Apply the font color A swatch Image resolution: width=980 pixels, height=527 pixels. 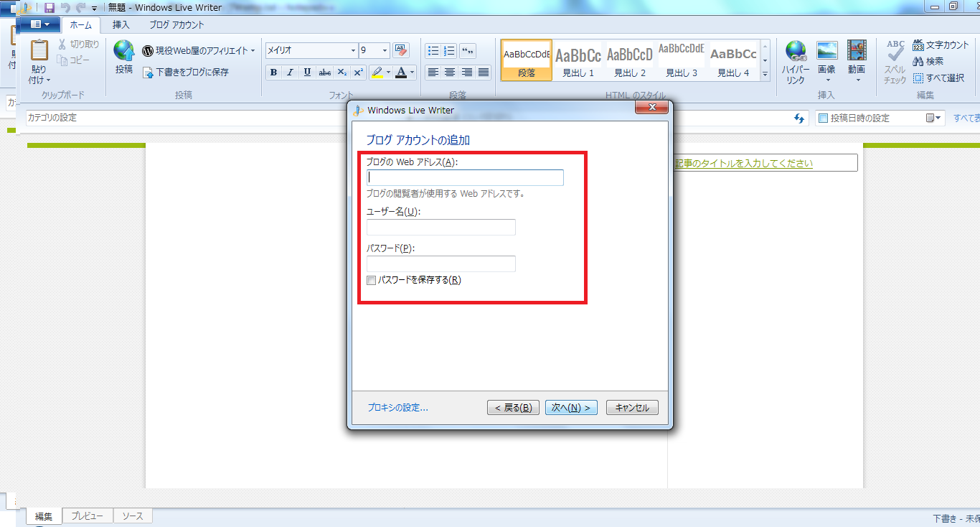tap(401, 72)
